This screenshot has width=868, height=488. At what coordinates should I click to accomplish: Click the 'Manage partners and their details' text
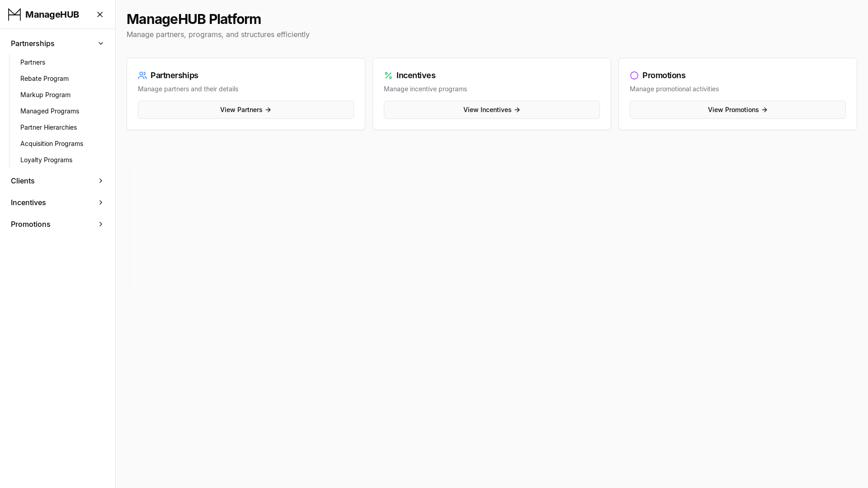(188, 89)
